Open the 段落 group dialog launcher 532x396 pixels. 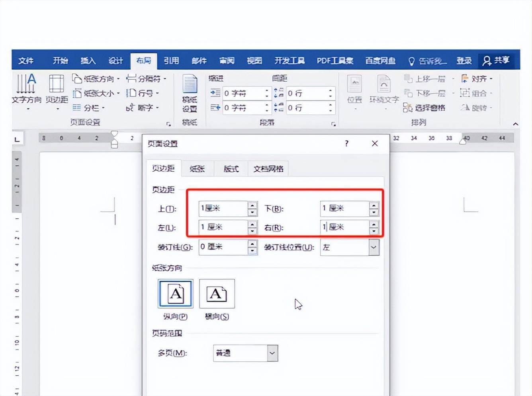pyautogui.click(x=334, y=124)
